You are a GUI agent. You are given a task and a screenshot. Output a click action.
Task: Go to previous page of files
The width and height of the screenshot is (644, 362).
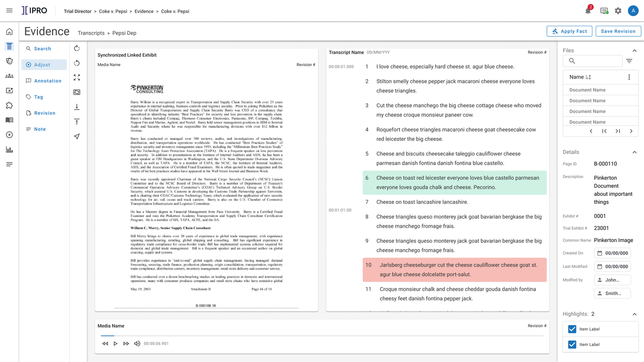point(591,131)
